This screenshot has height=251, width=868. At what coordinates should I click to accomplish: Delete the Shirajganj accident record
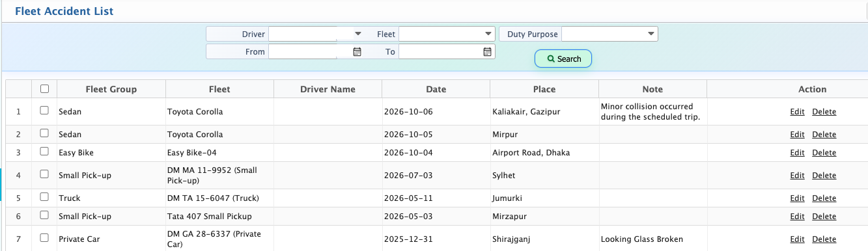coord(824,239)
